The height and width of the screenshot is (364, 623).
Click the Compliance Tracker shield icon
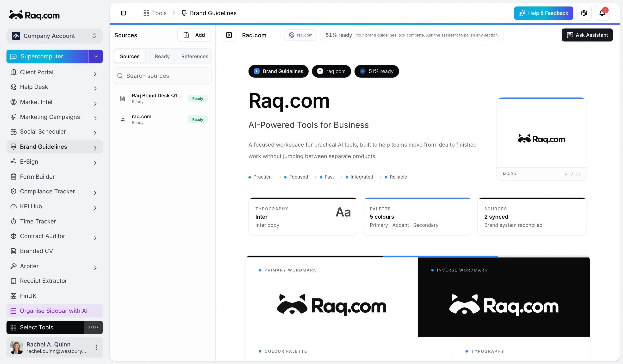click(13, 191)
